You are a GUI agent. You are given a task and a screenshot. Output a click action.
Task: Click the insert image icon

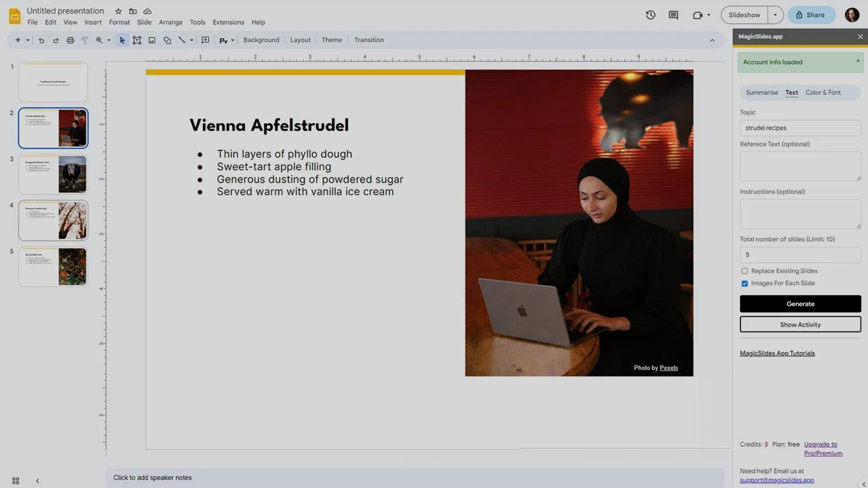click(x=152, y=40)
